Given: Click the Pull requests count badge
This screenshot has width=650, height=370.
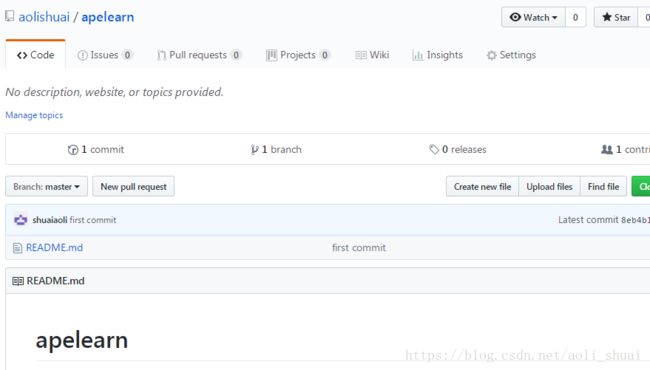Looking at the screenshot, I should 236,55.
